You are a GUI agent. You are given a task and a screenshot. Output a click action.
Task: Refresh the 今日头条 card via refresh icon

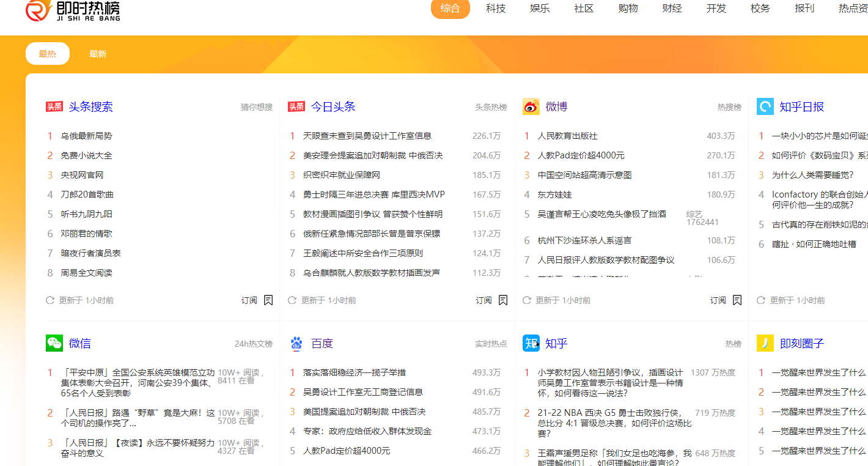pyautogui.click(x=292, y=300)
